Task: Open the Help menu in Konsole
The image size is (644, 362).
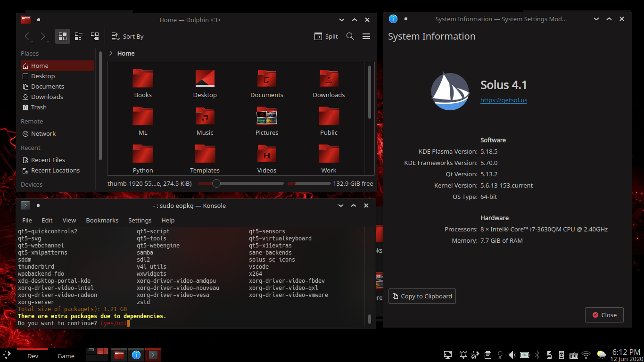Action: (x=168, y=220)
